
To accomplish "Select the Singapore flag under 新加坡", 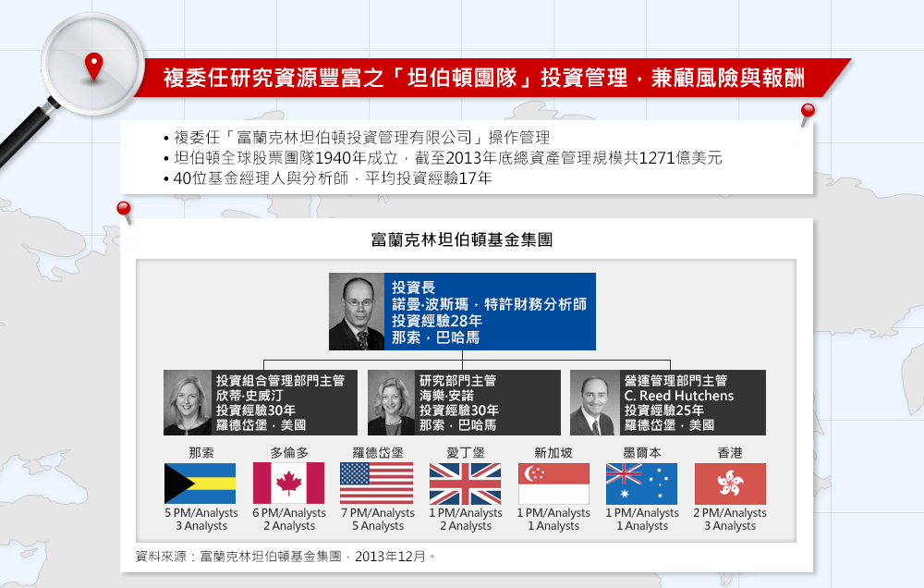I will 553,484.
